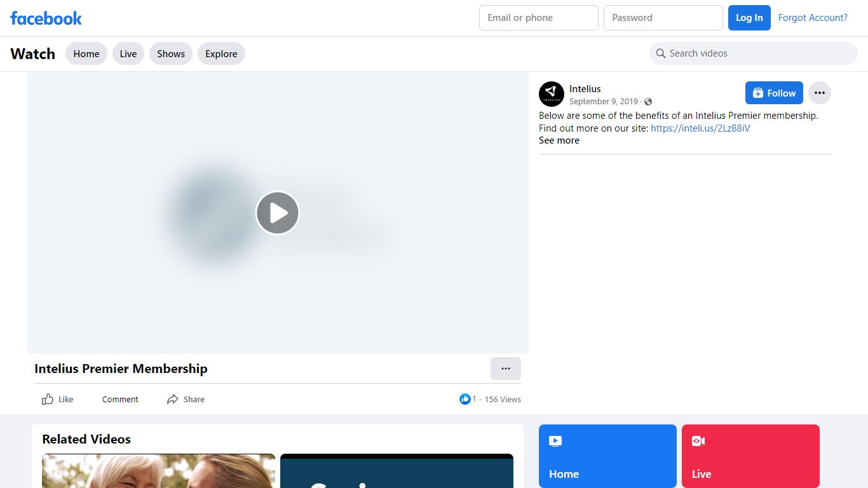The width and height of the screenshot is (868, 488).
Task: Focus the Password field
Action: pyautogui.click(x=663, y=18)
